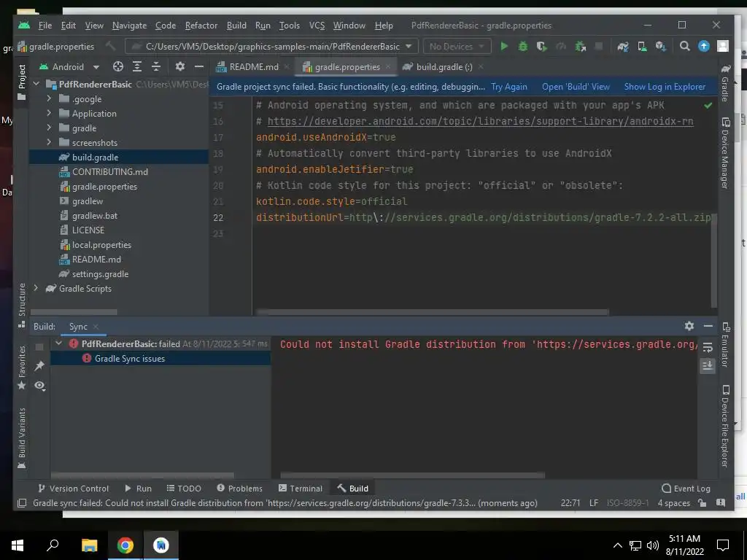Toggle the Structure side tool button
747x560 pixels.
tap(21, 306)
